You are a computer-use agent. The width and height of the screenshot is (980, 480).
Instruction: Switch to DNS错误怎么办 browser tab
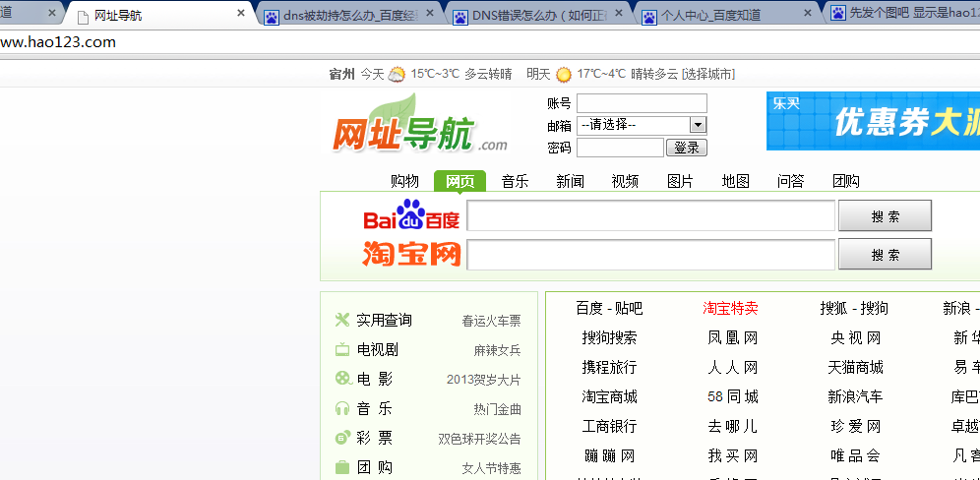click(x=538, y=16)
